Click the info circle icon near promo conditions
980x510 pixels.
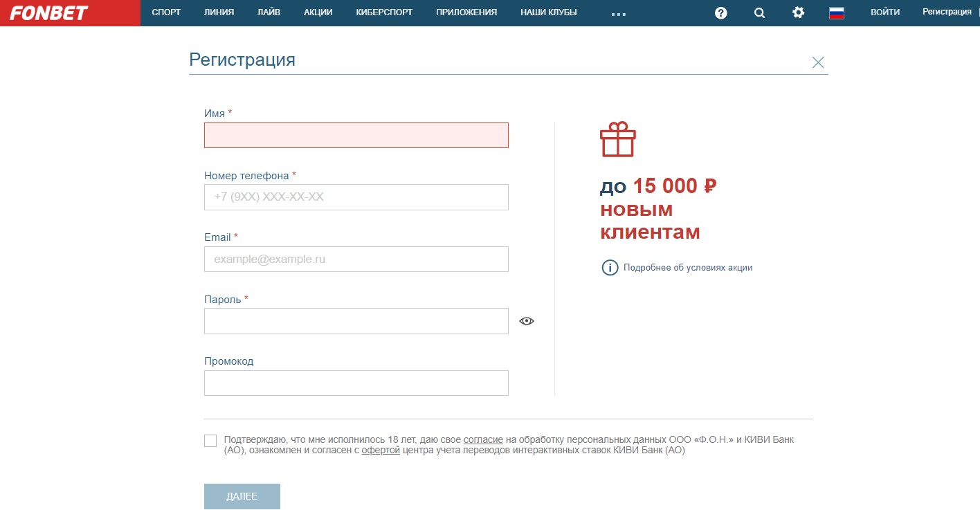pyautogui.click(x=610, y=267)
